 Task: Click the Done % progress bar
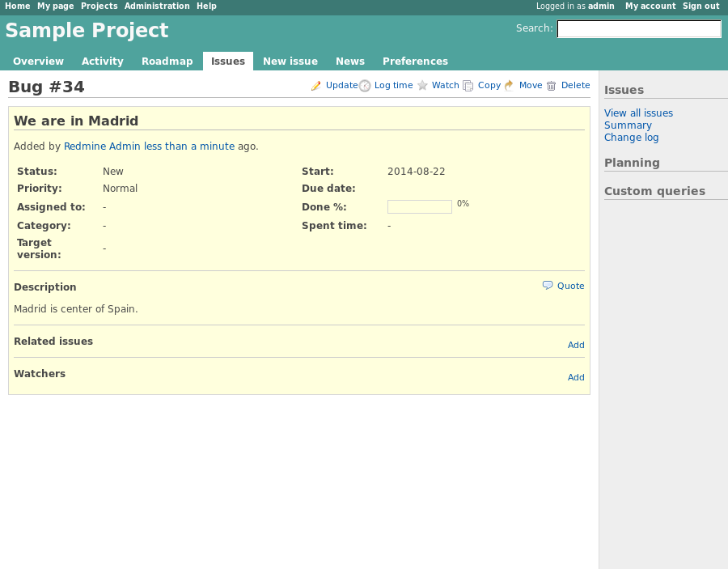[x=420, y=206]
